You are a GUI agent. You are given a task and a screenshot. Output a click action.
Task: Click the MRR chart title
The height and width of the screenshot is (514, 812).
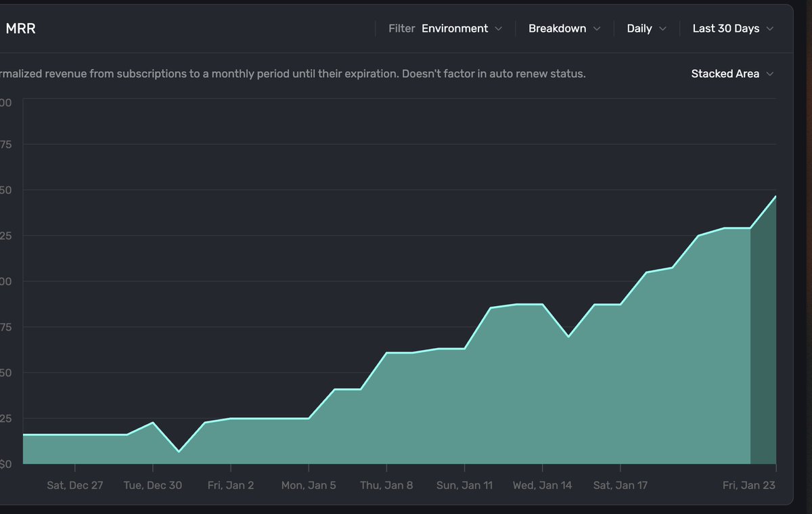pyautogui.click(x=20, y=28)
